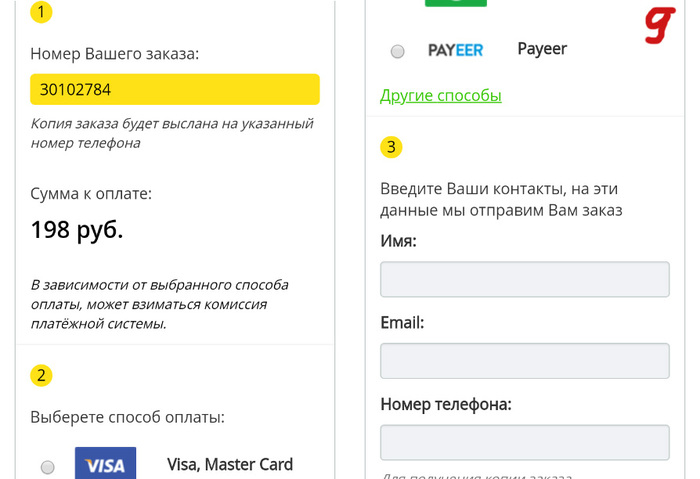700x479 pixels.
Task: Click the Имя field label
Action: 398,241
